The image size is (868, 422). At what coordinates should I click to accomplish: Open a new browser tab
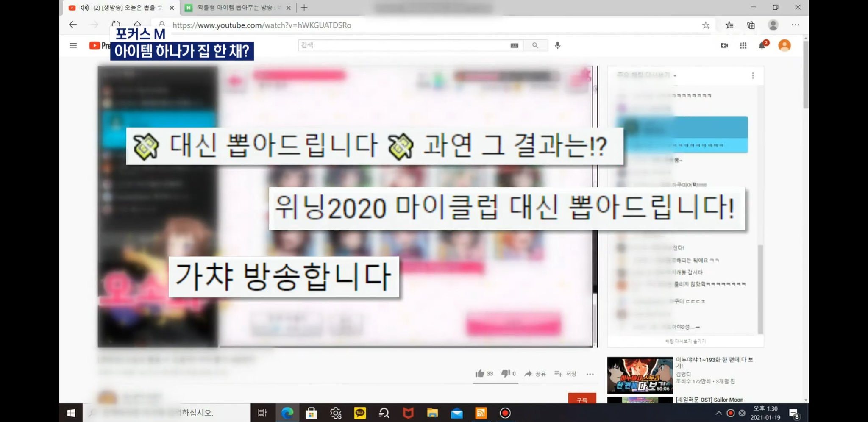(304, 8)
